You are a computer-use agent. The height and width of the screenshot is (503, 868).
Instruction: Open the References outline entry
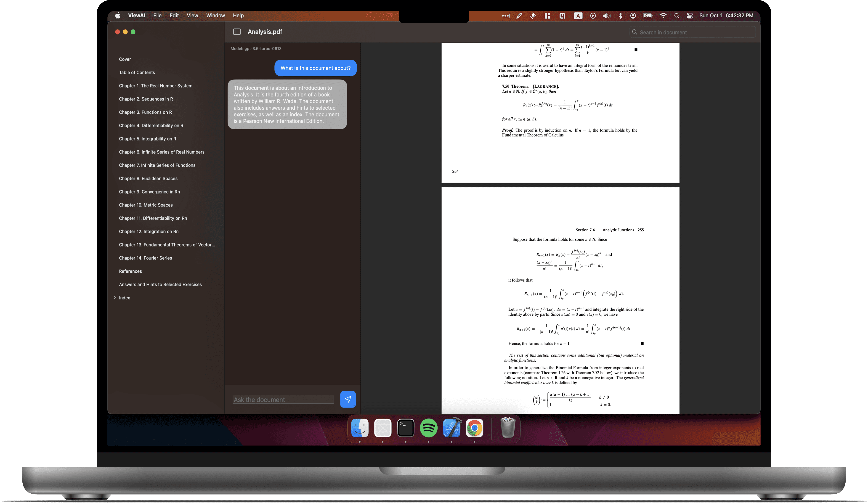tap(130, 271)
